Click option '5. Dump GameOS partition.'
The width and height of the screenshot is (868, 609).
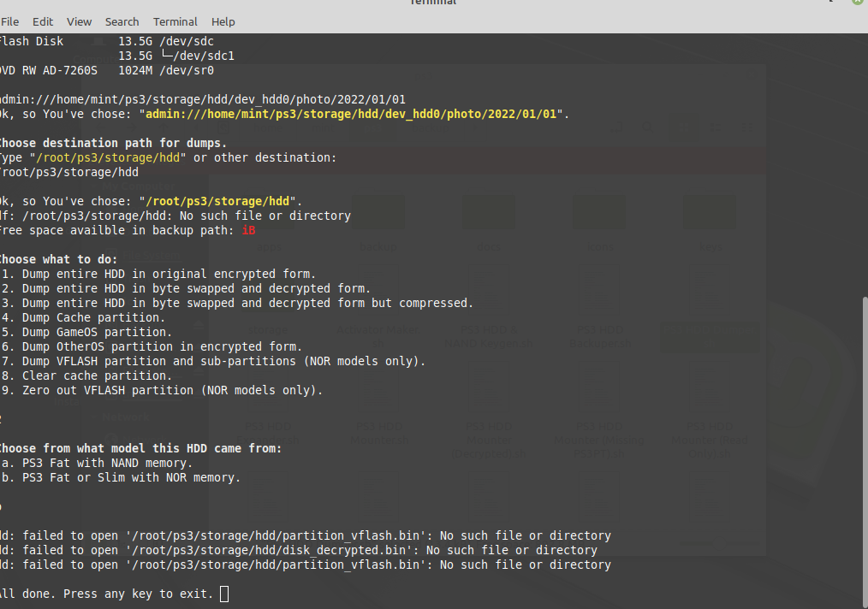pyautogui.click(x=86, y=333)
